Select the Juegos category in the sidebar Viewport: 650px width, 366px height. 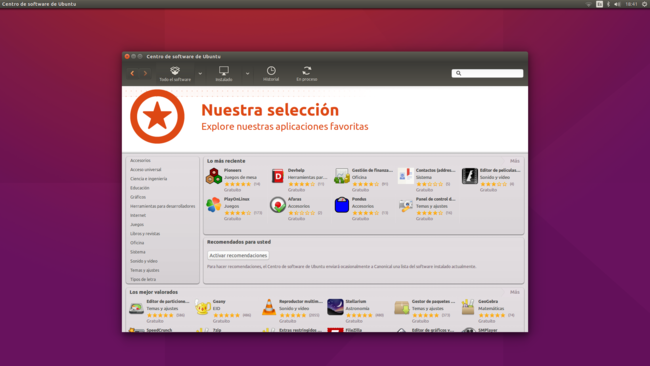point(137,224)
